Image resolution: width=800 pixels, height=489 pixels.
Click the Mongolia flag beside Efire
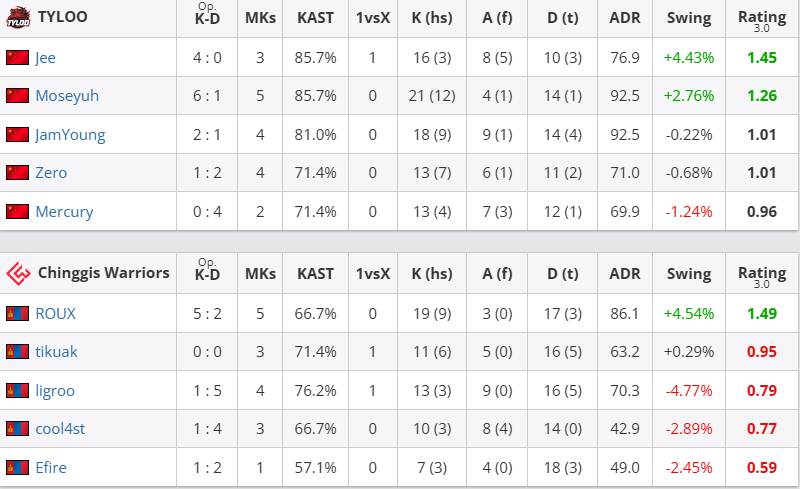17,467
